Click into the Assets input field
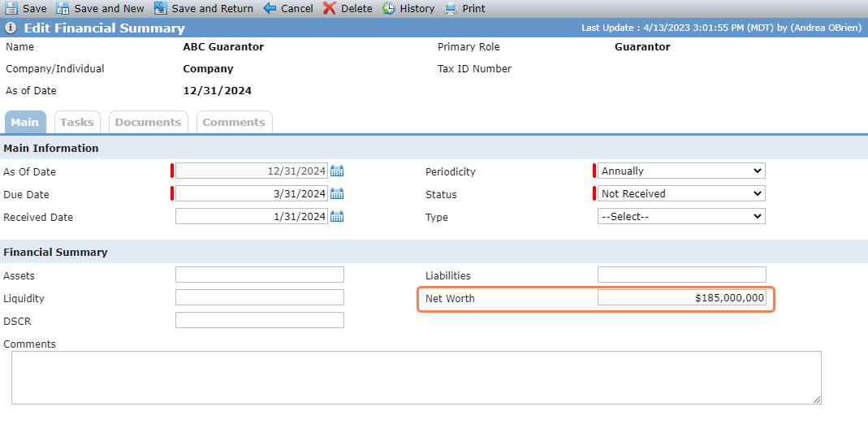This screenshot has height=424, width=868. (x=260, y=275)
